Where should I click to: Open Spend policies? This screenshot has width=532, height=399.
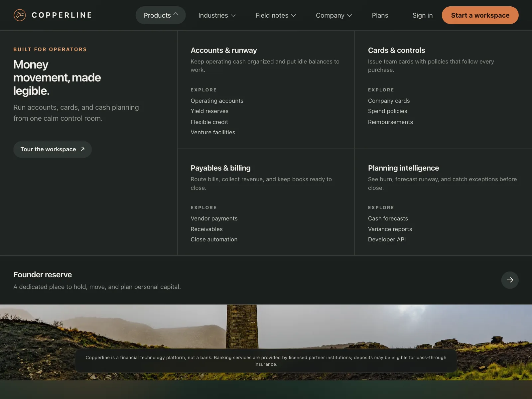(x=387, y=111)
